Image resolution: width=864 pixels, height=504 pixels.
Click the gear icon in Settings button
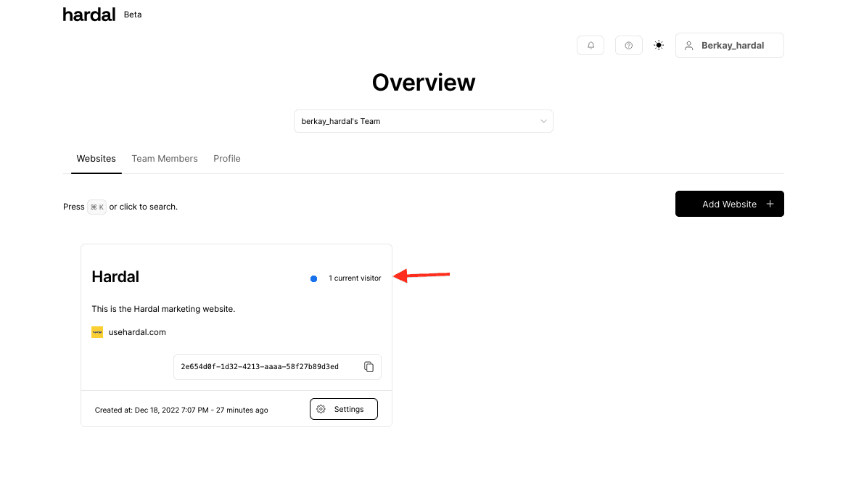click(321, 409)
